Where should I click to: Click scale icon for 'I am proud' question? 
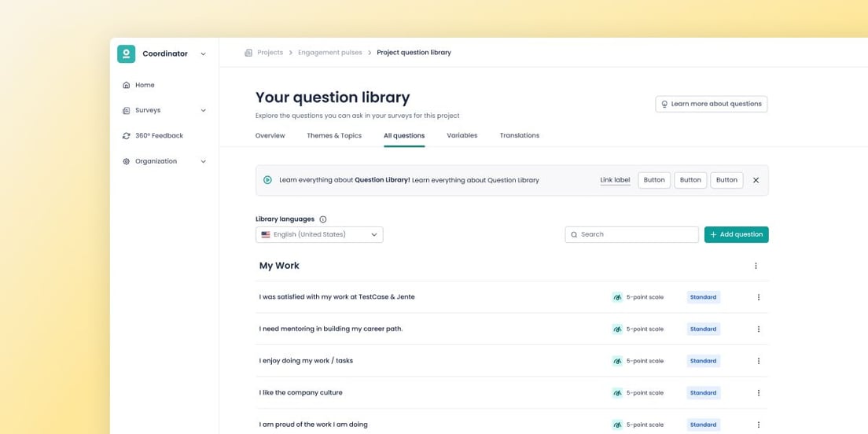pyautogui.click(x=617, y=425)
